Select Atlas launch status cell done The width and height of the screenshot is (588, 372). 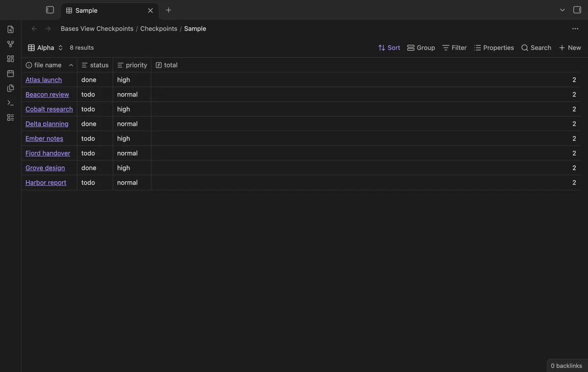click(x=95, y=80)
